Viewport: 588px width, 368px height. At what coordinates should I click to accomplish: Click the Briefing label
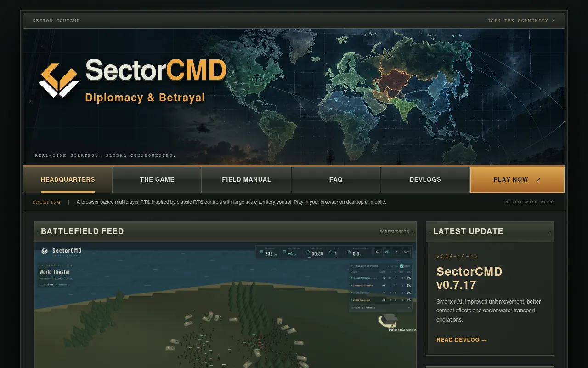[x=46, y=202]
